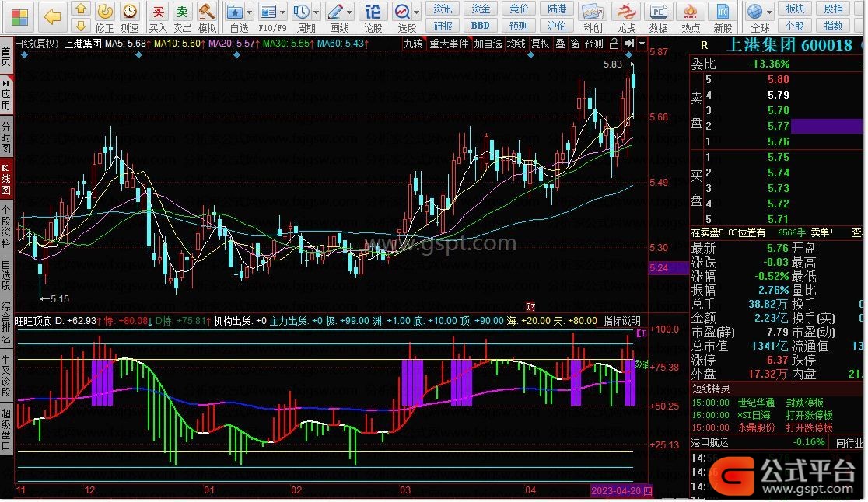Click the 买入 buy icon
The height and width of the screenshot is (502, 868).
159,17
